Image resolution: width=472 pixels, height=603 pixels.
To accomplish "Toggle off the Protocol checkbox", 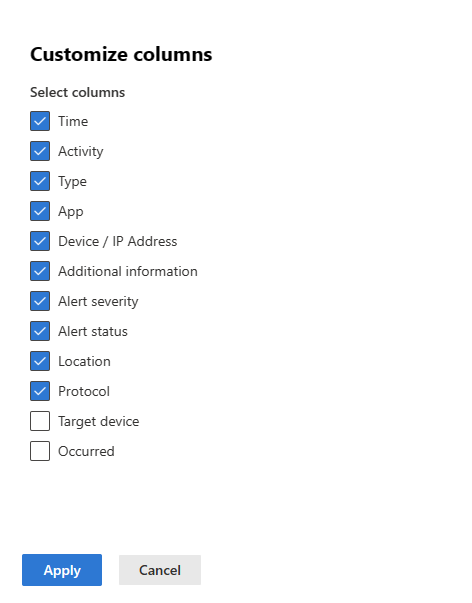I will (x=40, y=391).
